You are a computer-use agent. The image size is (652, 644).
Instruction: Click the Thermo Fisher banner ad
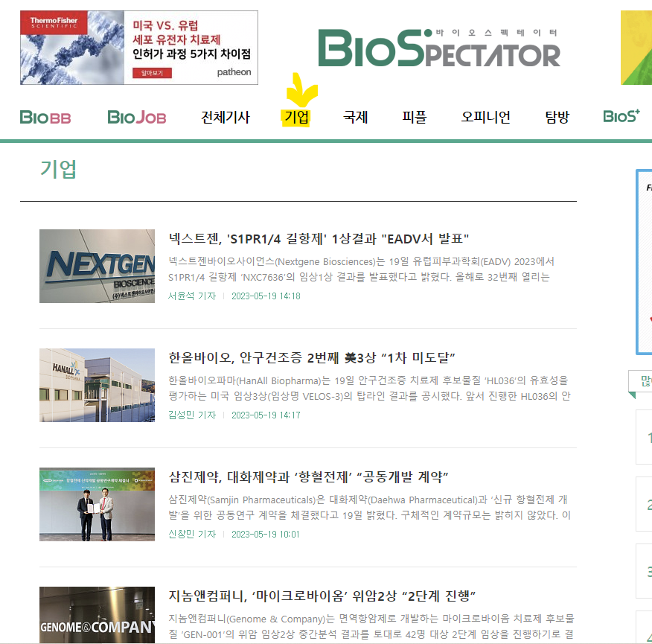click(x=139, y=48)
